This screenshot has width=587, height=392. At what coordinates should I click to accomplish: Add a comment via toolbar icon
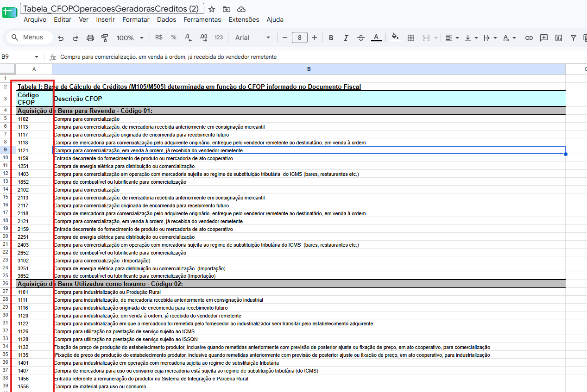tap(544, 37)
